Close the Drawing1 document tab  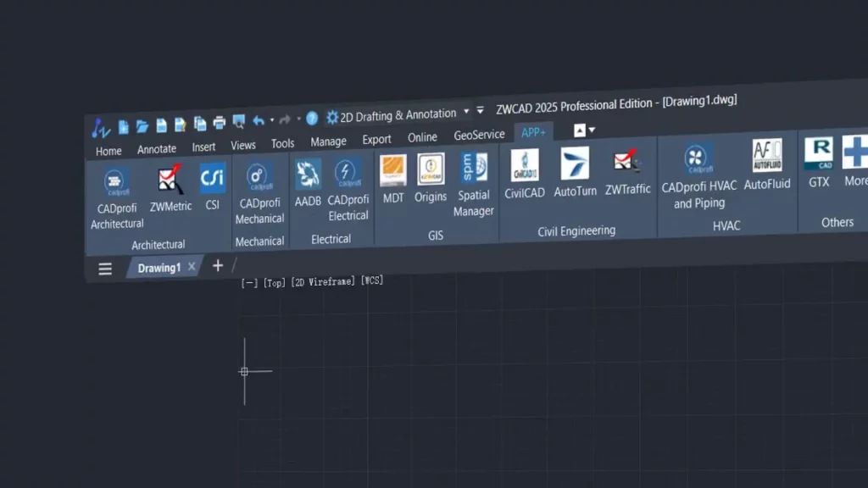[x=192, y=267]
